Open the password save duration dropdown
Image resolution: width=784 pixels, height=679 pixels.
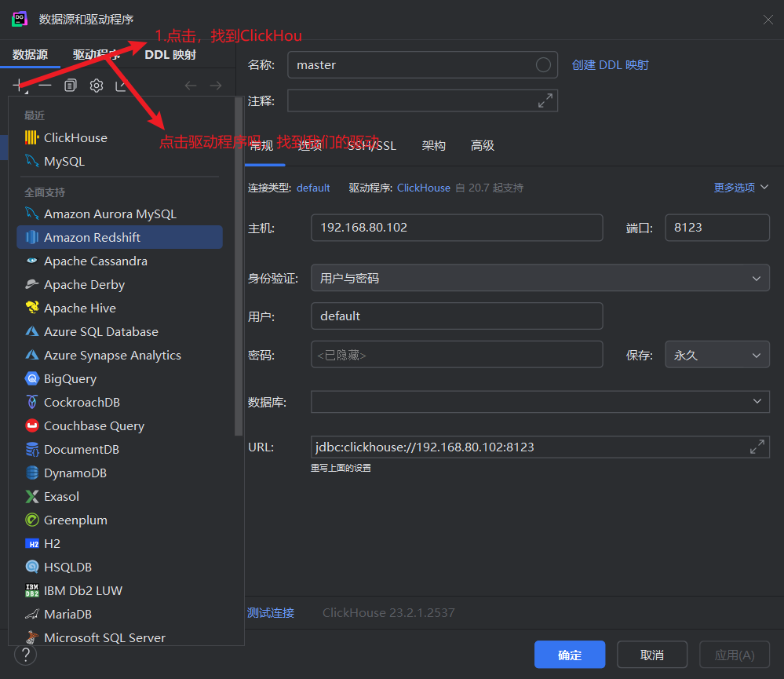pos(717,355)
